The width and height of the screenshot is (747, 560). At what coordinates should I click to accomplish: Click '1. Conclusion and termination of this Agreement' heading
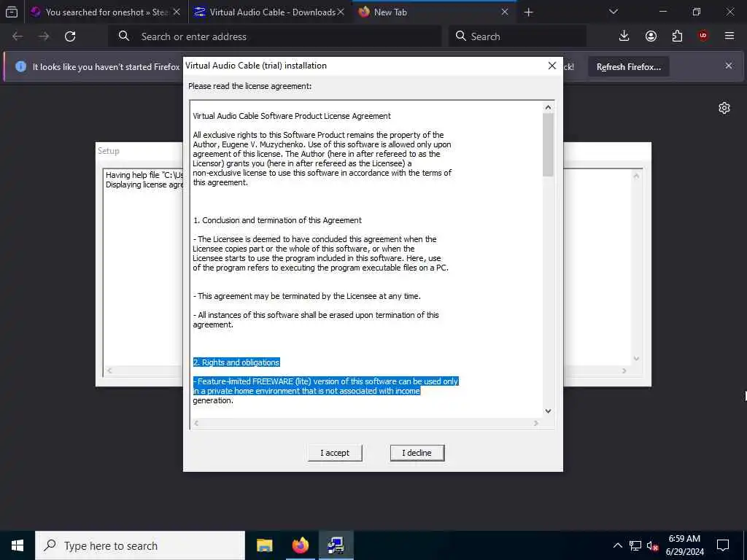[277, 220]
